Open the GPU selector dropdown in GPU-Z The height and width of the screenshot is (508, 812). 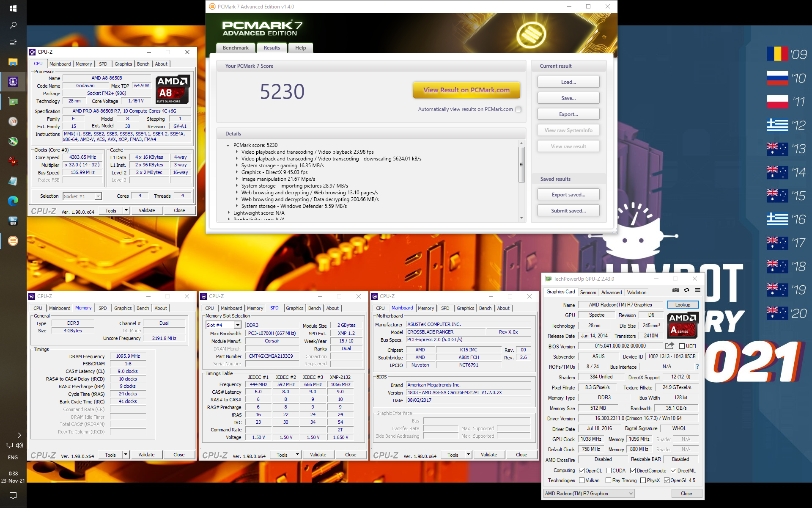pos(589,494)
